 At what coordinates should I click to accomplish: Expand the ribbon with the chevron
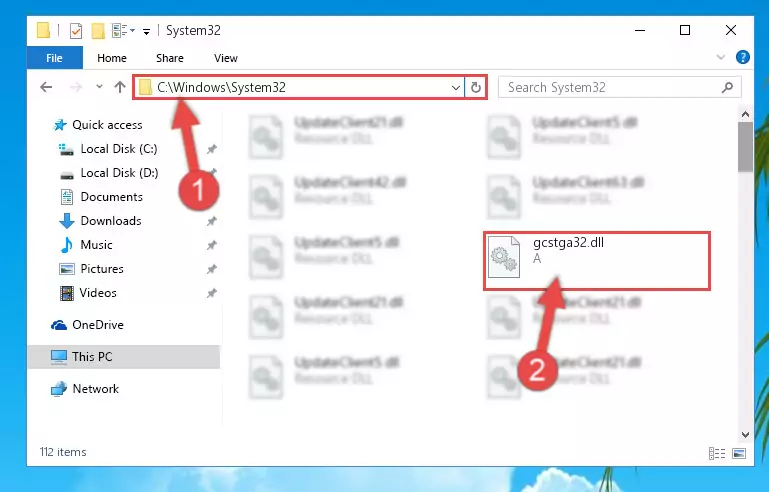click(x=720, y=57)
